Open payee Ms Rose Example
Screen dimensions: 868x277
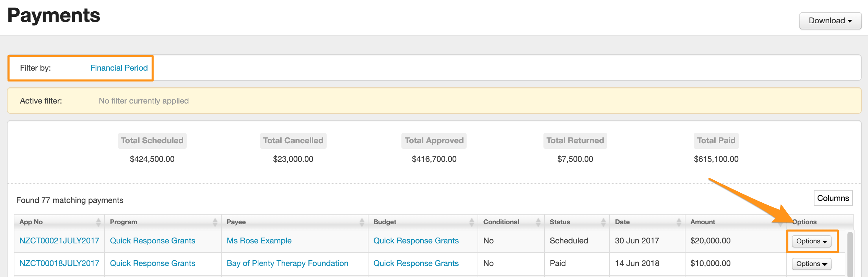(259, 241)
